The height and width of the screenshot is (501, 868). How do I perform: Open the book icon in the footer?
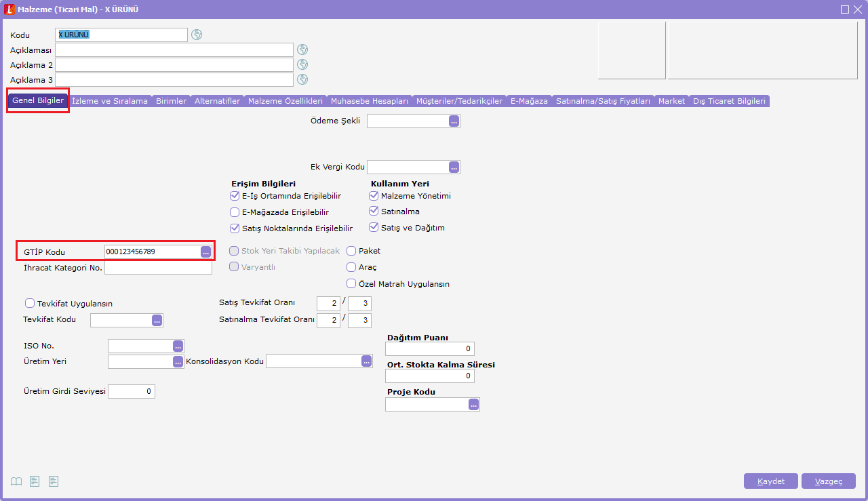pyautogui.click(x=16, y=481)
